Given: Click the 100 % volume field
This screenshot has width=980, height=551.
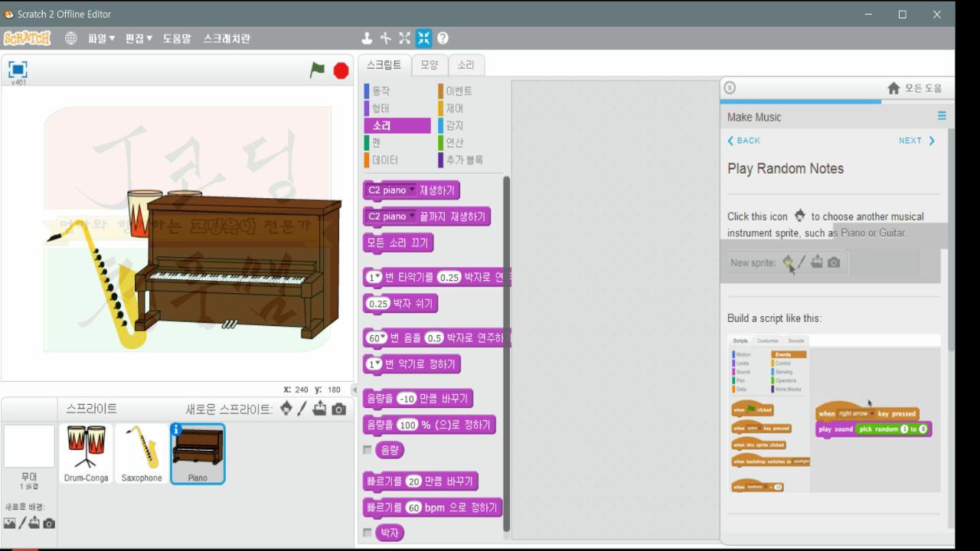Looking at the screenshot, I should (x=407, y=425).
